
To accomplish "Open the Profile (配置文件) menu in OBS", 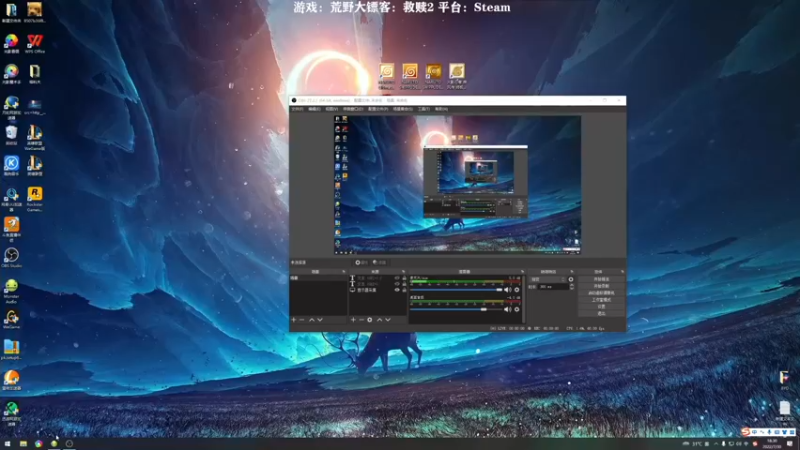I will coord(378,109).
